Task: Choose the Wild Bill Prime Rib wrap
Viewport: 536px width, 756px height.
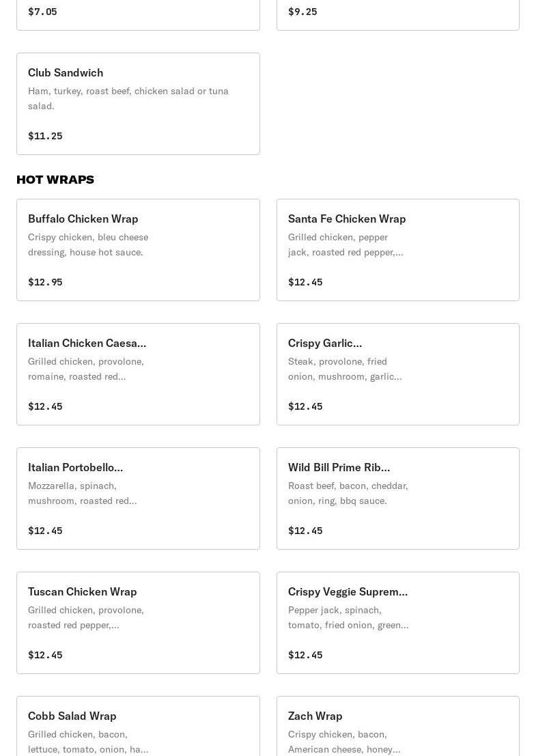Action: 397,499
